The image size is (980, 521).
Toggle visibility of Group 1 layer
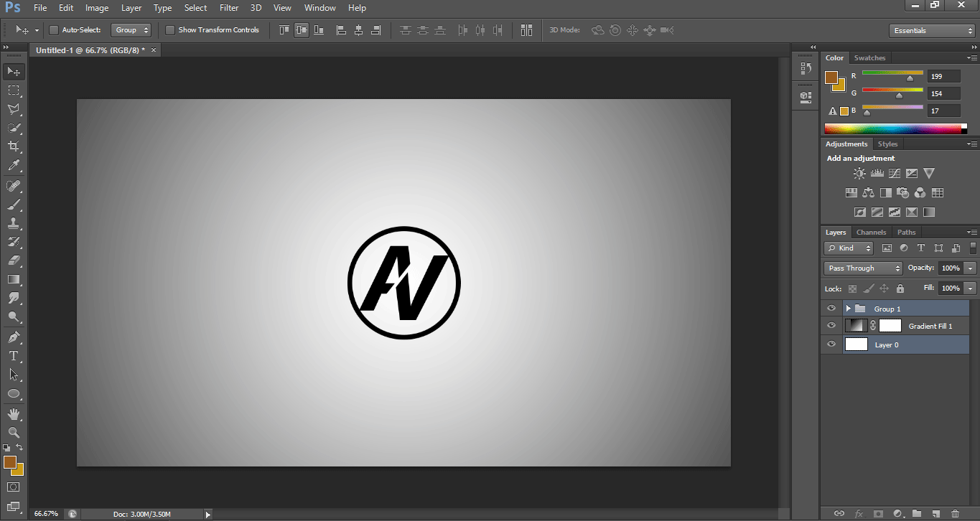tap(831, 308)
